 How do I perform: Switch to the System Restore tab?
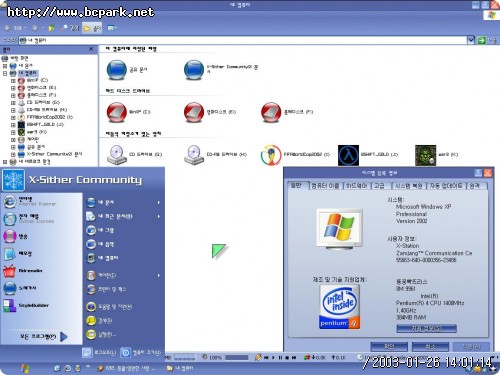click(x=409, y=186)
